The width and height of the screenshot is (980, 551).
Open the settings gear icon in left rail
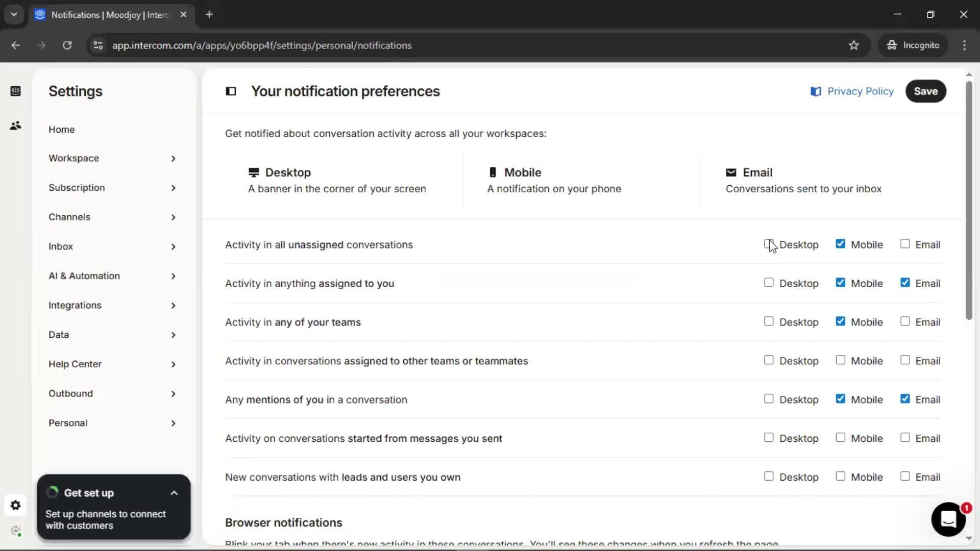tap(15, 505)
